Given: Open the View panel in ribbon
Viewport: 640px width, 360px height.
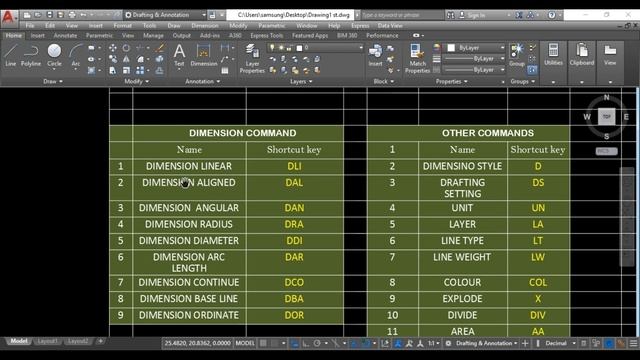Looking at the screenshot, I should tap(610, 55).
